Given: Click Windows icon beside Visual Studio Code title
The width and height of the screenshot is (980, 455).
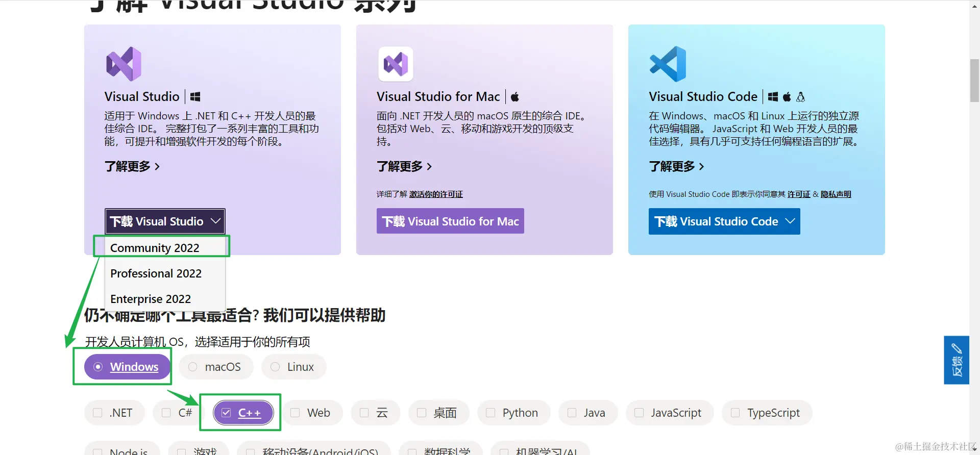Looking at the screenshot, I should click(x=773, y=97).
